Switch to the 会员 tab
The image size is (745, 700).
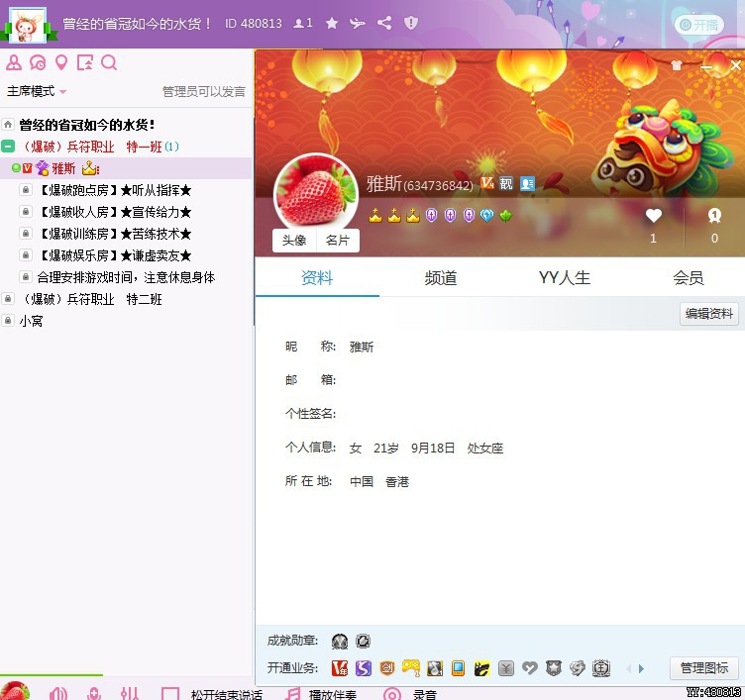688,278
